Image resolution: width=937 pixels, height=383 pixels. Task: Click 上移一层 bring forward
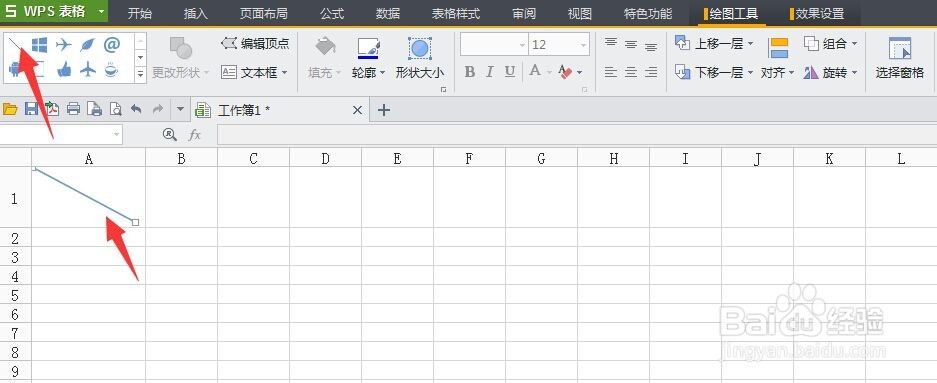(714, 44)
